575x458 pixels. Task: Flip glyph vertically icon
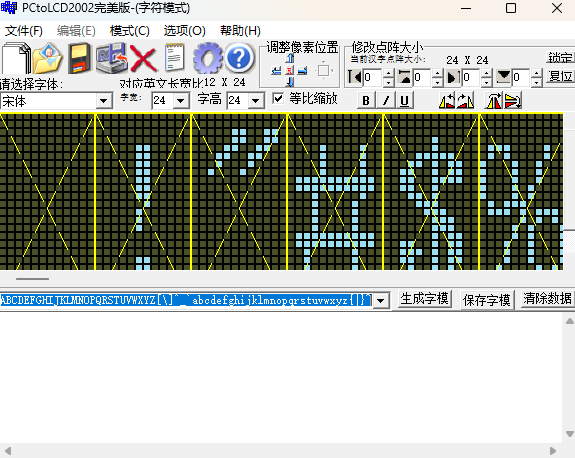(x=513, y=100)
